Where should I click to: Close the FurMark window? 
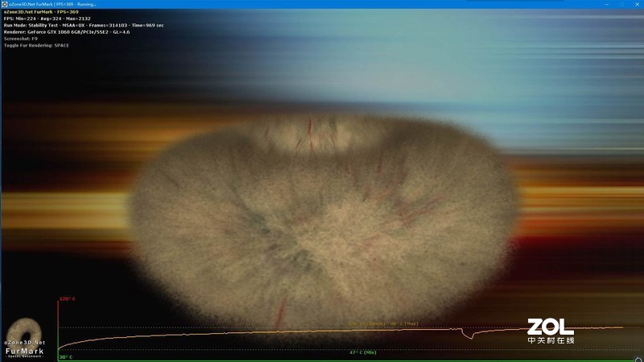click(637, 4)
